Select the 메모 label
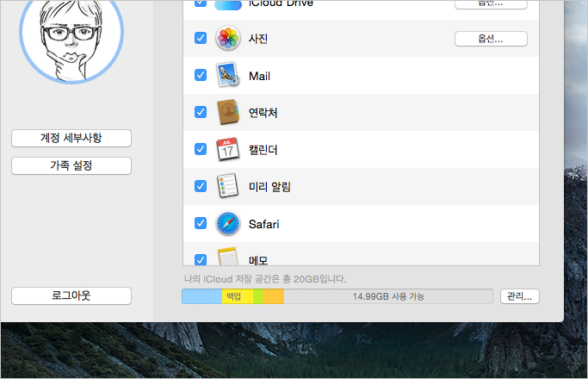 click(x=258, y=260)
